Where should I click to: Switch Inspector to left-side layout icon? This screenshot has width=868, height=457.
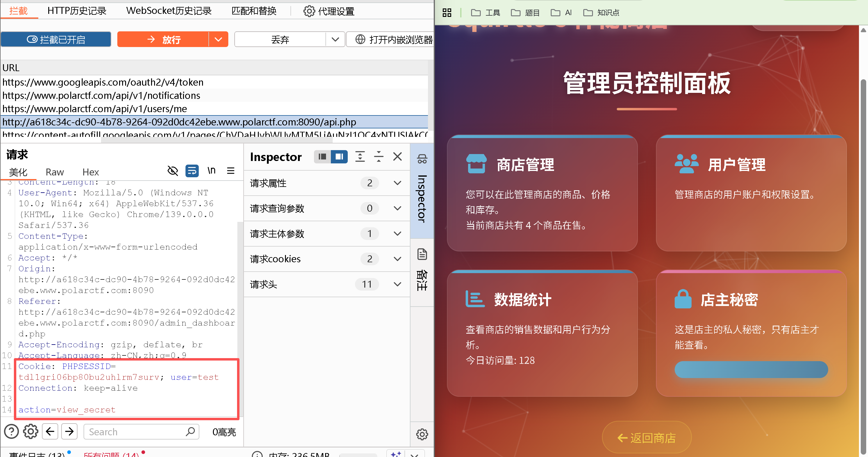(322, 156)
